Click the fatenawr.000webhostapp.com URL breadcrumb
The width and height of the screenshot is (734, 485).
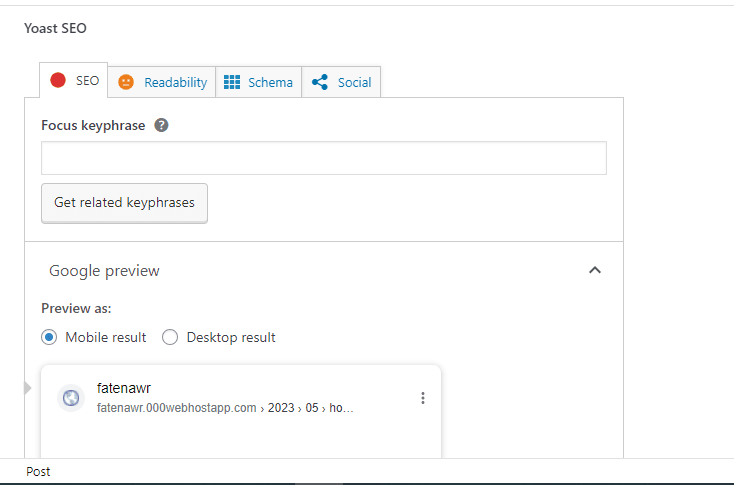176,408
